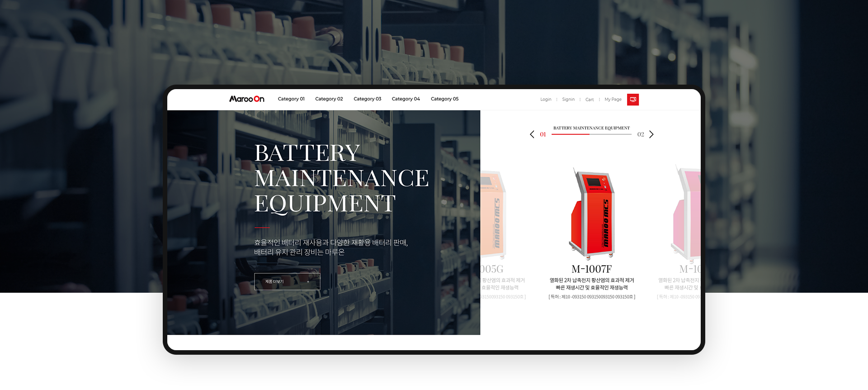Viewport: 868px width, 390px height.
Task: Click slide number 02
Action: coord(641,134)
